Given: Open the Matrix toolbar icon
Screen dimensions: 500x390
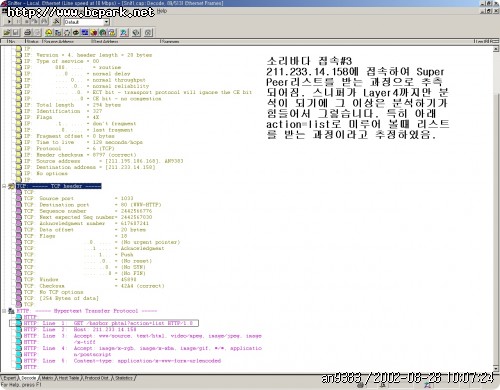Looking at the screenshot, I should pyautogui.click(x=67, y=32).
